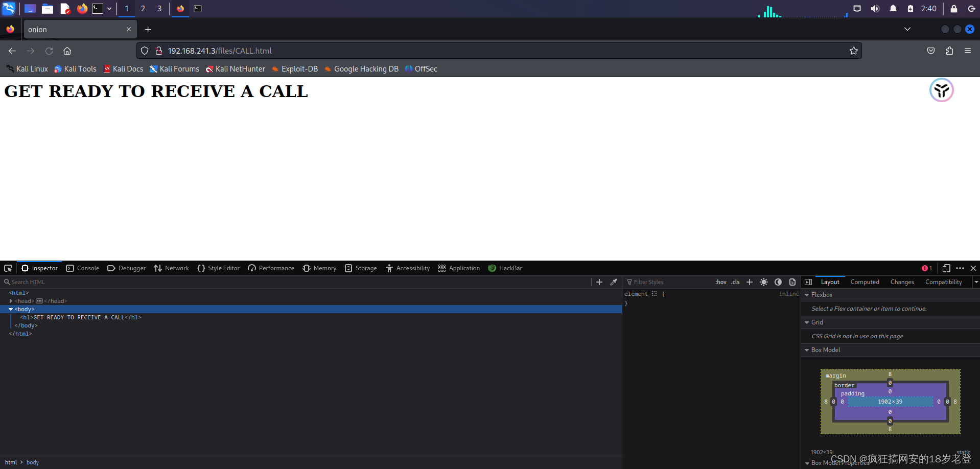Viewport: 980px width, 469px height.
Task: Select the h1 element in markup
Action: (81, 317)
